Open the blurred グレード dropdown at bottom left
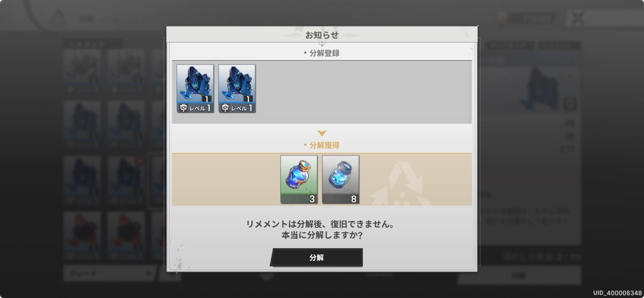The width and height of the screenshot is (644, 298). 109,273
